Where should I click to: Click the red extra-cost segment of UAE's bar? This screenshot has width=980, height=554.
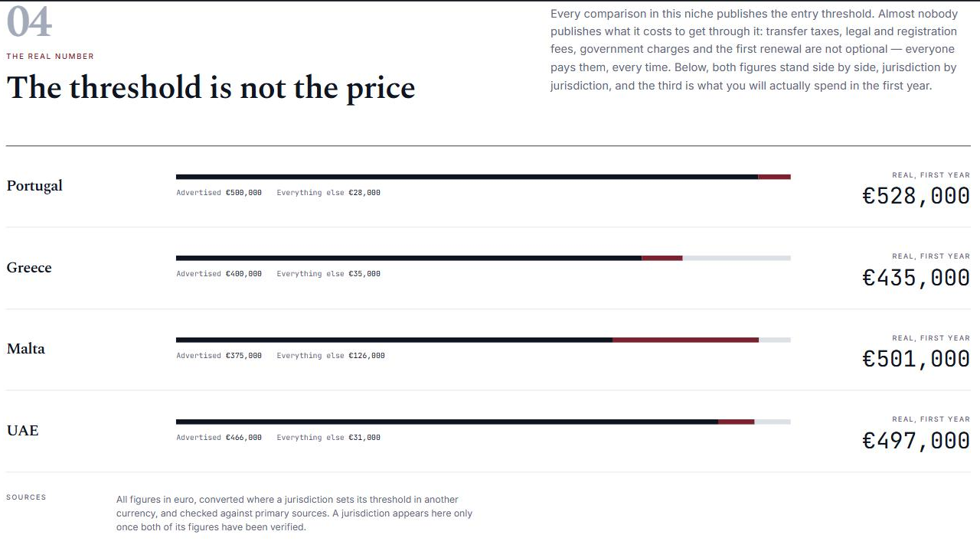(x=737, y=422)
